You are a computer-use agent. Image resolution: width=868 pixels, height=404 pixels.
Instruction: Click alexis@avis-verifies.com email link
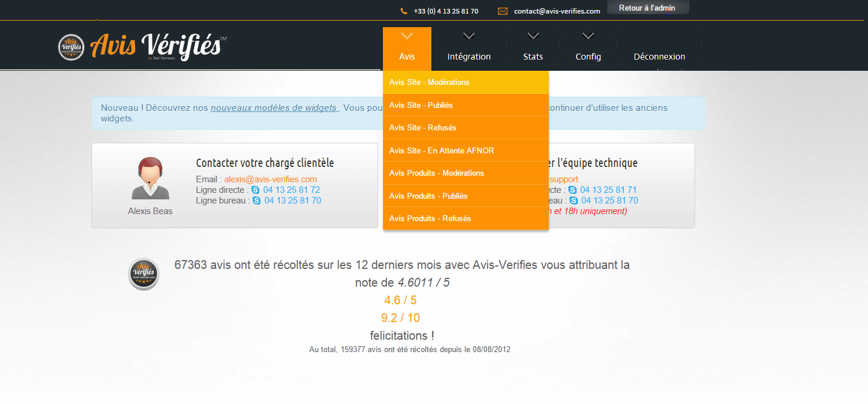(270, 179)
